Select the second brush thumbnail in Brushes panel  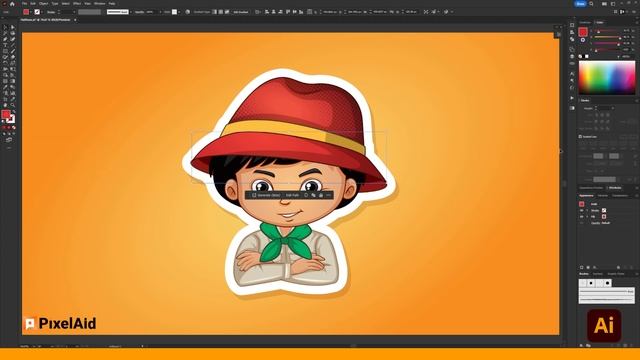[591, 283]
